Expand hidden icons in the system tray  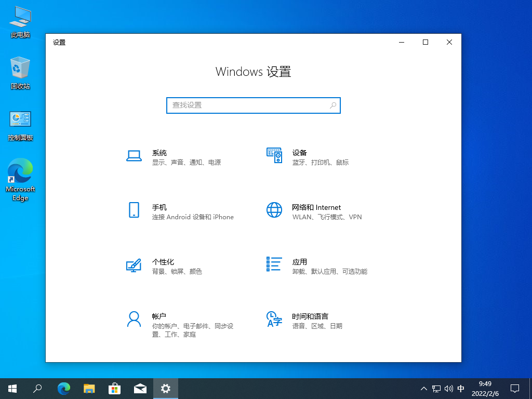pyautogui.click(x=424, y=388)
